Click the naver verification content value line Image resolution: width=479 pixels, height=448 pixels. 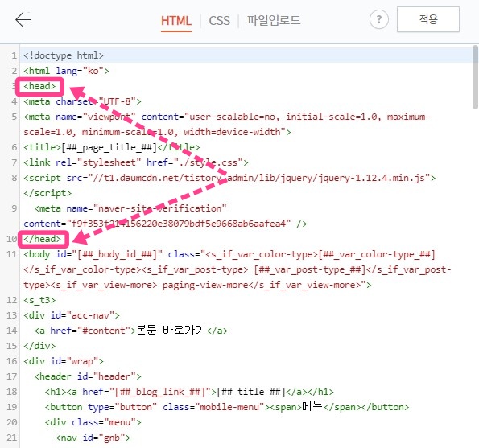tap(165, 224)
